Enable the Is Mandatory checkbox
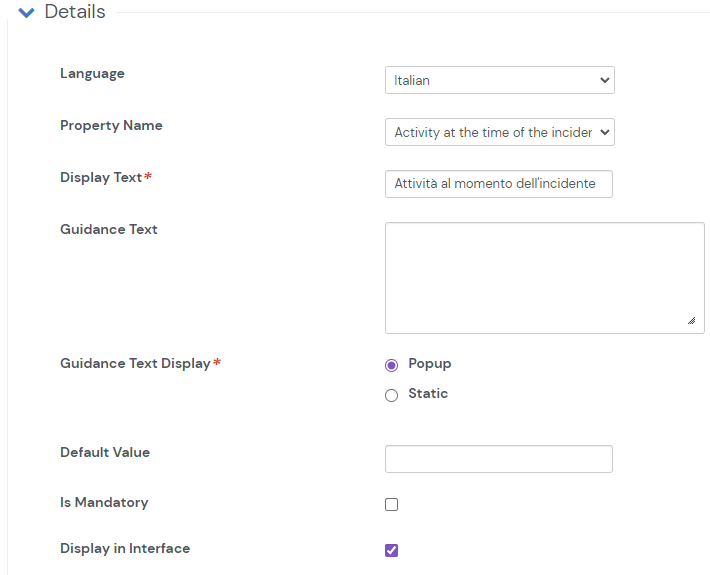 pyautogui.click(x=392, y=504)
